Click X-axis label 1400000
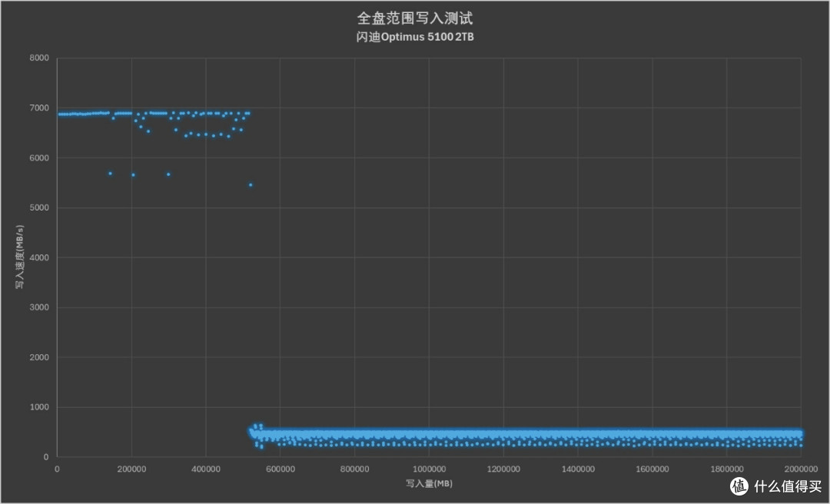 (x=577, y=469)
